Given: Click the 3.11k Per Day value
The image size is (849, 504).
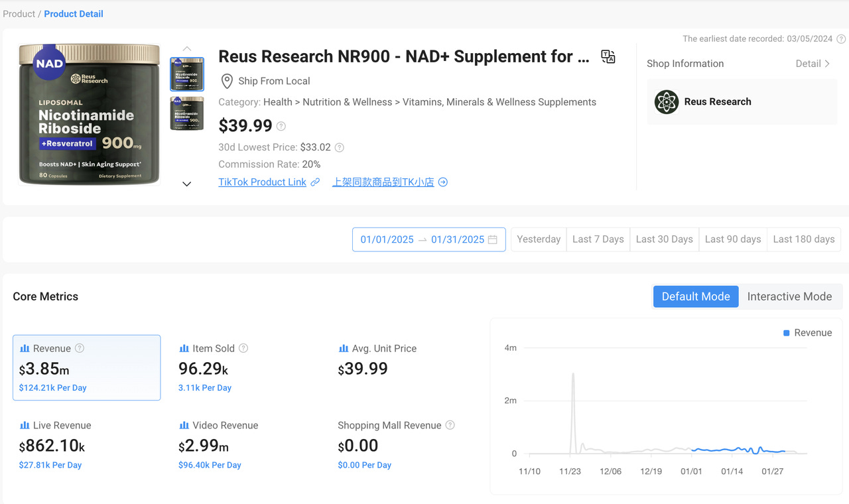Looking at the screenshot, I should coord(205,388).
